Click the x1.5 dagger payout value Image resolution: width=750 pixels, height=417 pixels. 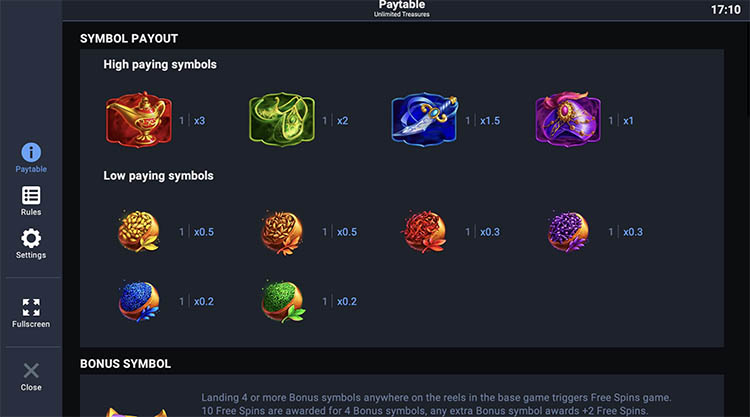tap(490, 121)
